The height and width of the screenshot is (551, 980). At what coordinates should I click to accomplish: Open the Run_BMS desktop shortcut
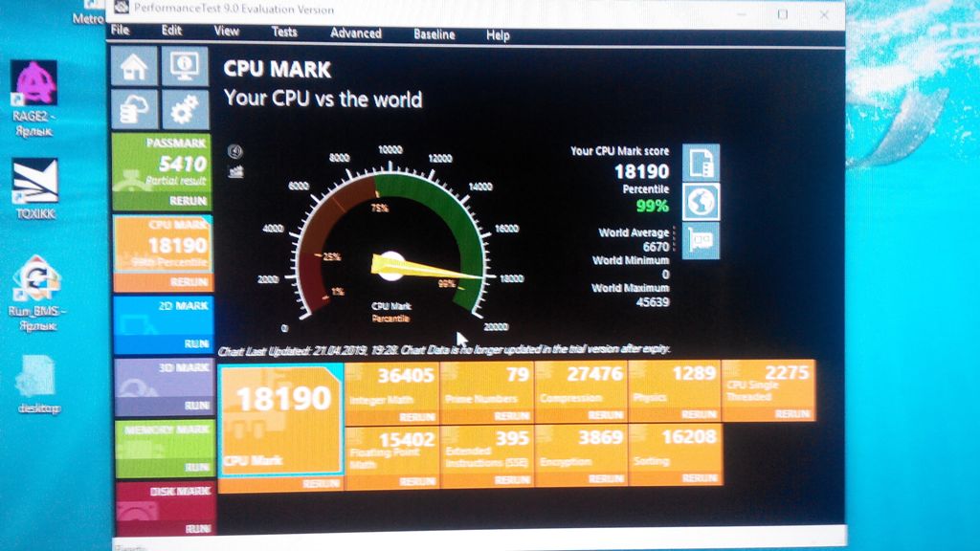(x=37, y=294)
